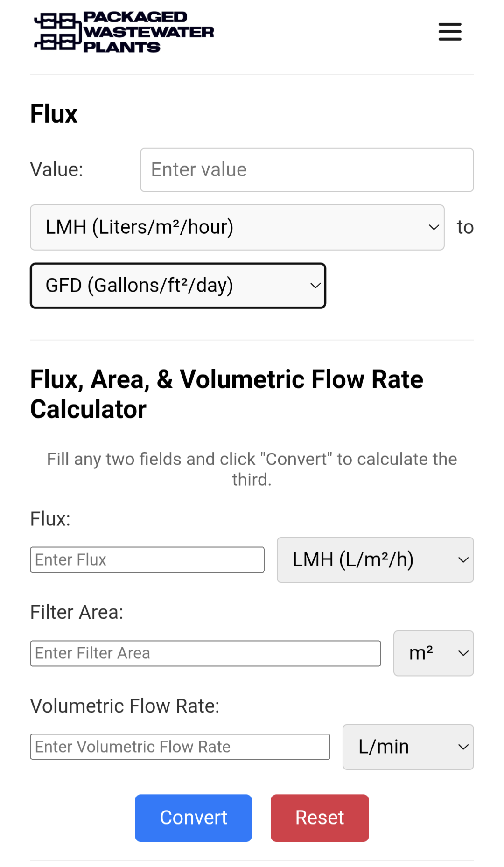The image size is (504, 867).
Task: Click the 'Fill any two fields' instruction text
Action: [x=252, y=469]
